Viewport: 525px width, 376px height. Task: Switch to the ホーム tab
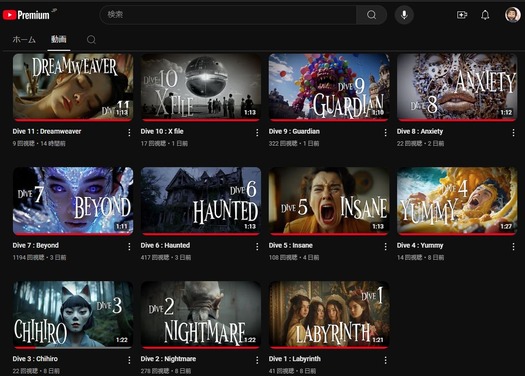click(24, 40)
